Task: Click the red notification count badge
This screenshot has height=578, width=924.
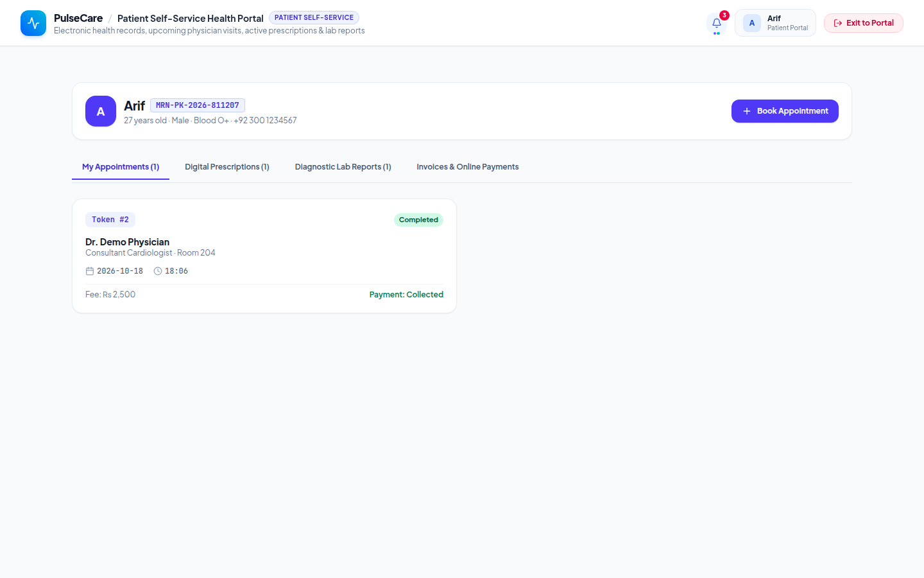Action: (724, 15)
